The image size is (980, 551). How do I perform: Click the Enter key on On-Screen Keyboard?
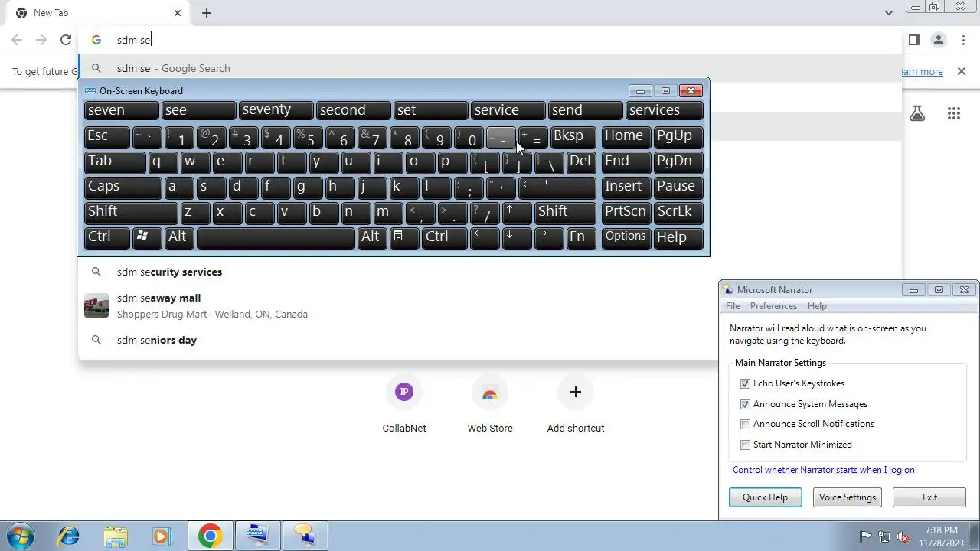coord(557,187)
